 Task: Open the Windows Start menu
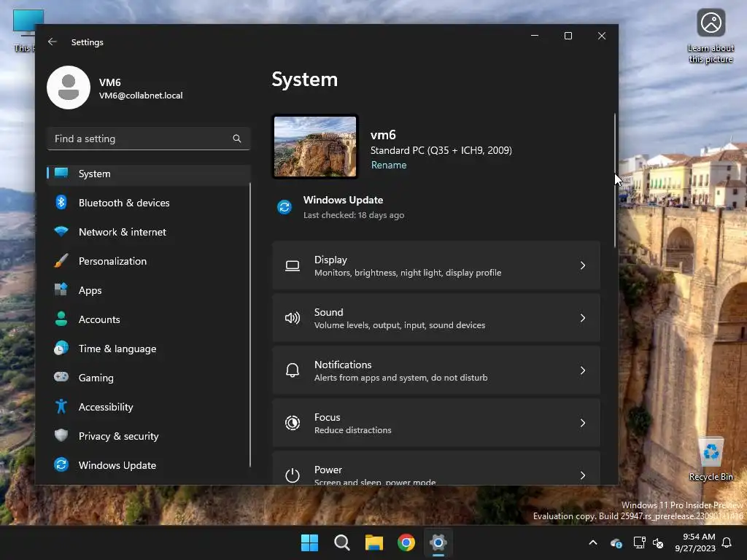pyautogui.click(x=309, y=542)
